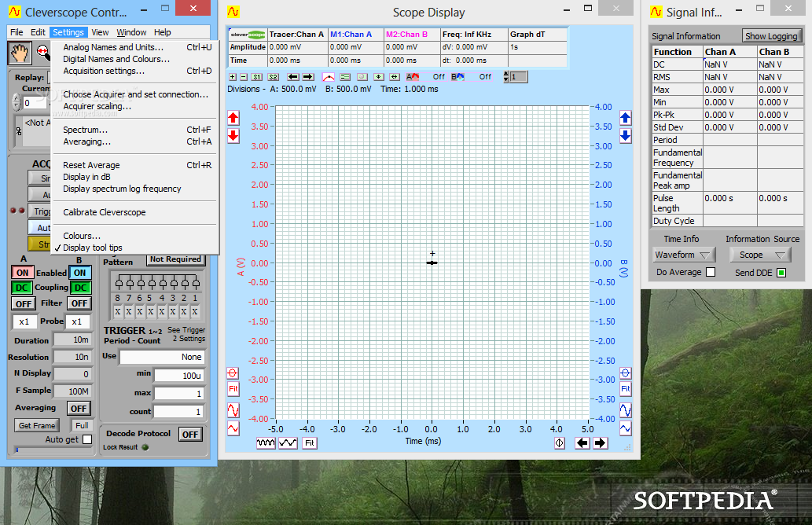The height and width of the screenshot is (525, 812).
Task: Check the Do Average checkbox
Action: pos(711,272)
